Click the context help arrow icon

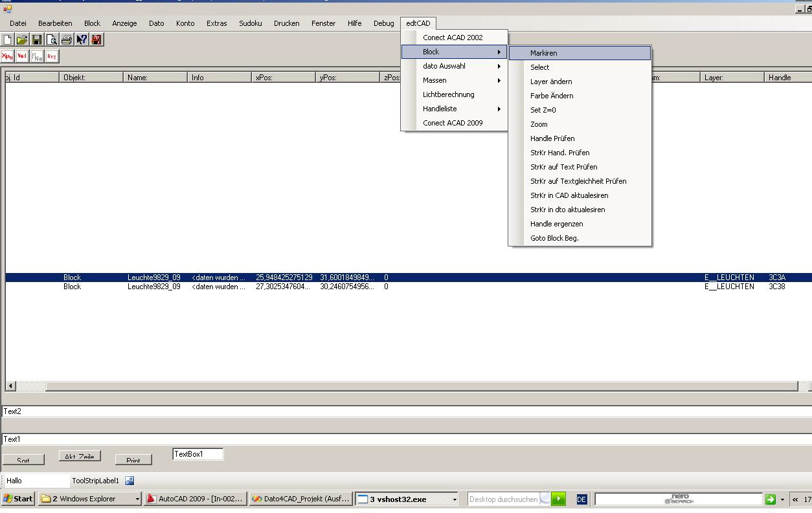tap(82, 40)
